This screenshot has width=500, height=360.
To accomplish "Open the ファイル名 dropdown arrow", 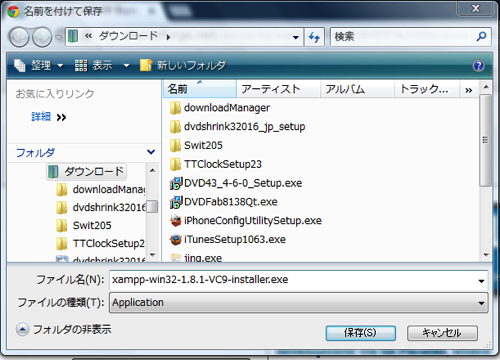I will (481, 281).
